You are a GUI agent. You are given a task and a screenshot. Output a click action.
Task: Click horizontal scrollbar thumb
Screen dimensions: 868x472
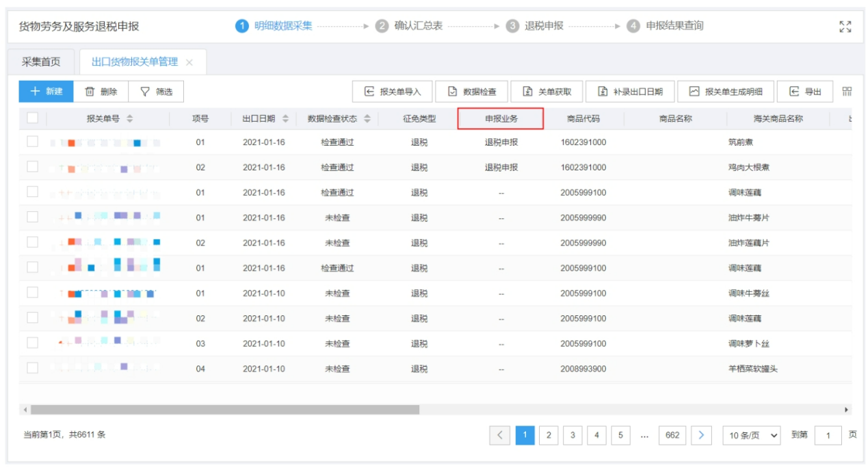(225, 409)
